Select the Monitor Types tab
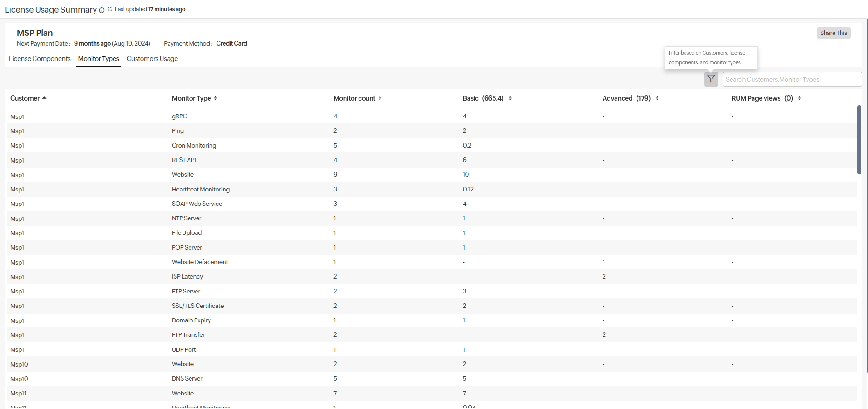The width and height of the screenshot is (868, 409). click(x=98, y=59)
